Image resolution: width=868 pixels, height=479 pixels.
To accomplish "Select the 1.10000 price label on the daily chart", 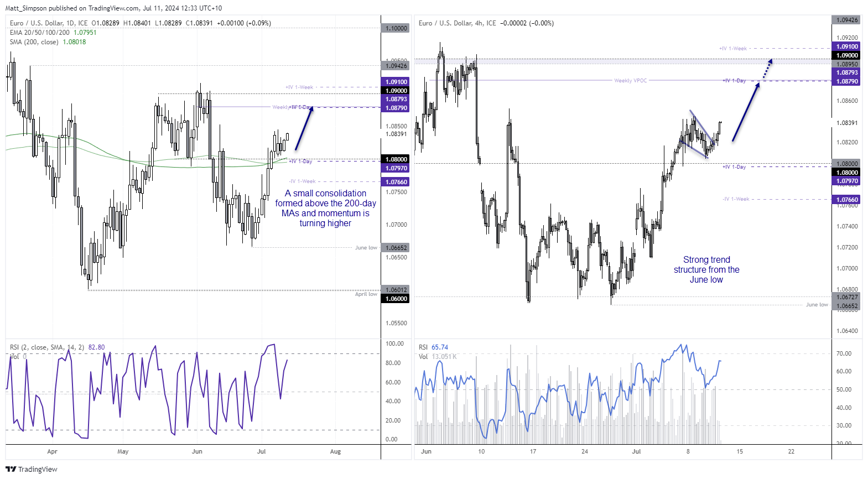I will click(x=396, y=28).
